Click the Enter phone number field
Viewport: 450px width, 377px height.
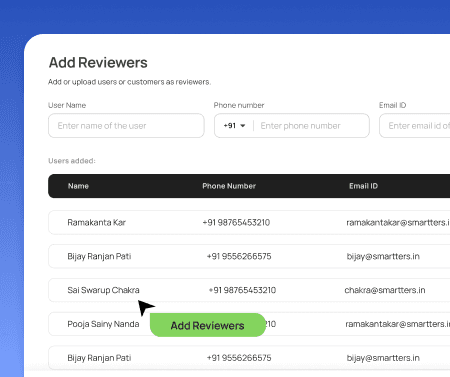pyautogui.click(x=300, y=126)
